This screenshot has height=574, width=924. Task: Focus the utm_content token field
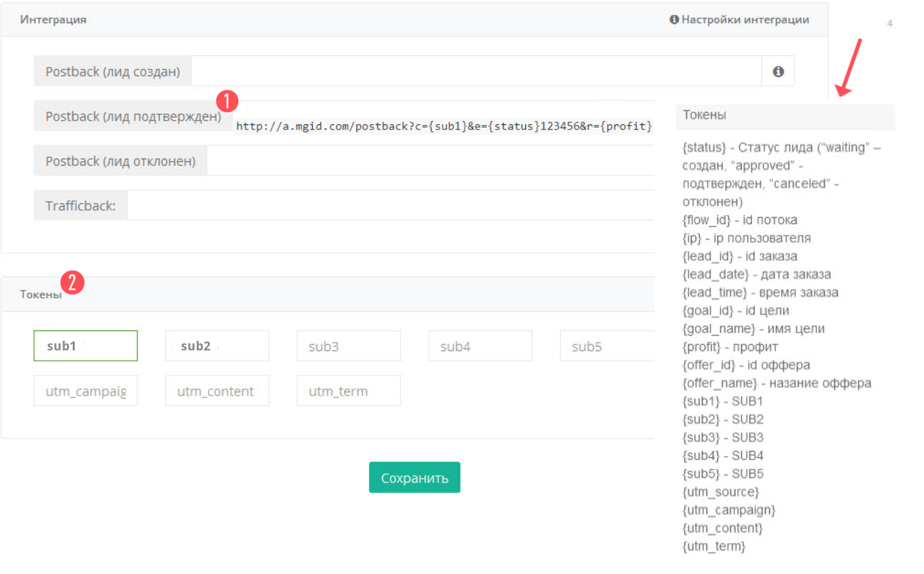pyautogui.click(x=217, y=391)
